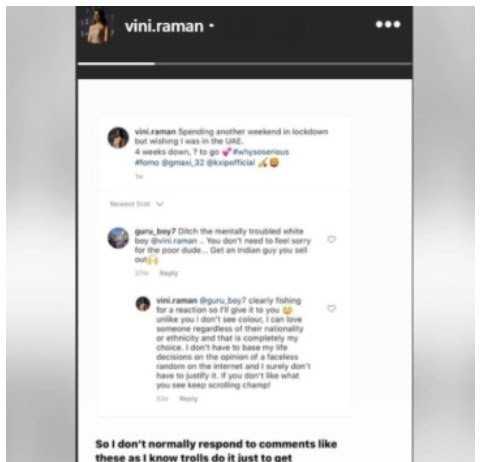
Task: Open the vini.raman username in story header
Action: click(x=164, y=26)
